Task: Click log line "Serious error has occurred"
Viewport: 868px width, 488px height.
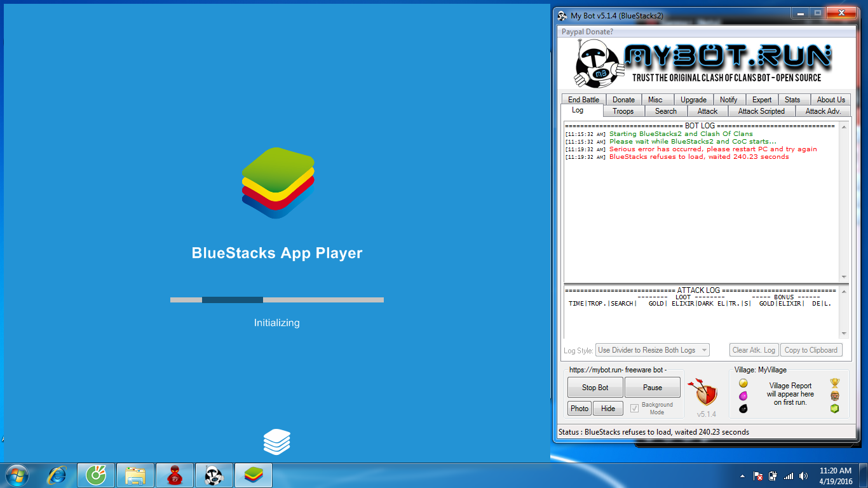Action: tap(713, 149)
